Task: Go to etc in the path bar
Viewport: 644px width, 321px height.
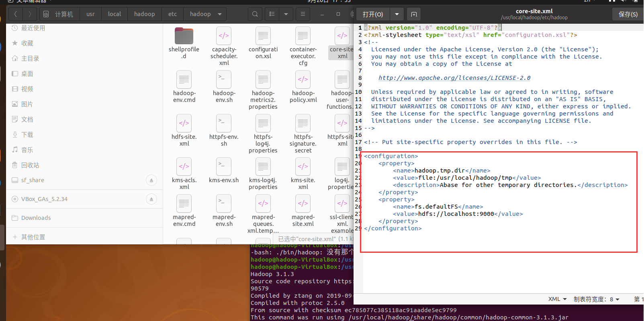Action: pos(172,14)
